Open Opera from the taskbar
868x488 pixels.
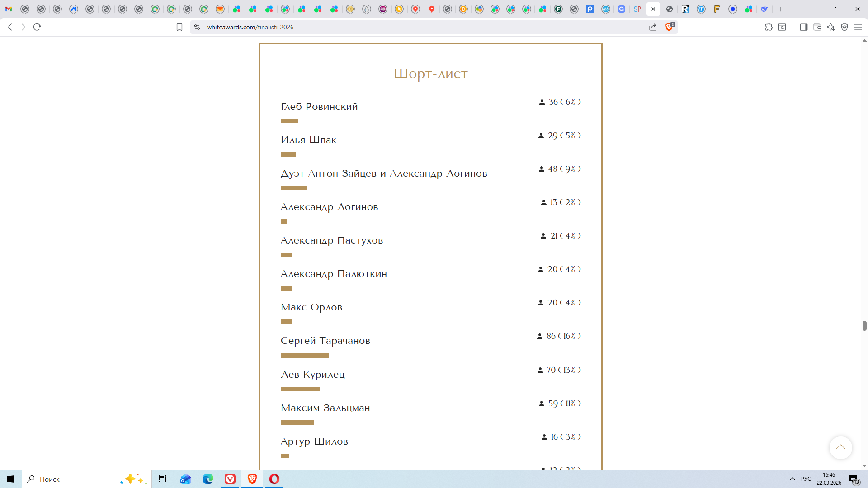pyautogui.click(x=274, y=479)
